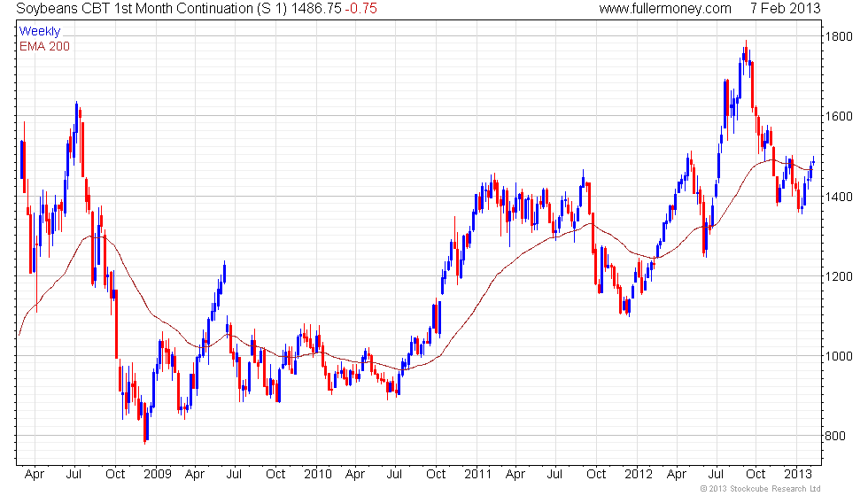Viewport: 868px width, 496px height.
Task: Click the 2013 year label on time axis
Action: 798,474
